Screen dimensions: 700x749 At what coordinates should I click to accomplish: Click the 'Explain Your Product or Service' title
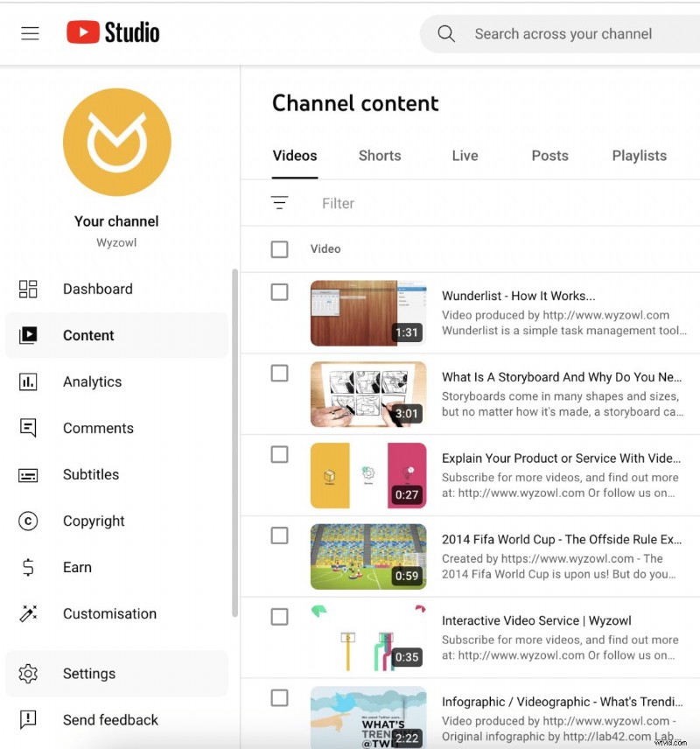pos(561,458)
